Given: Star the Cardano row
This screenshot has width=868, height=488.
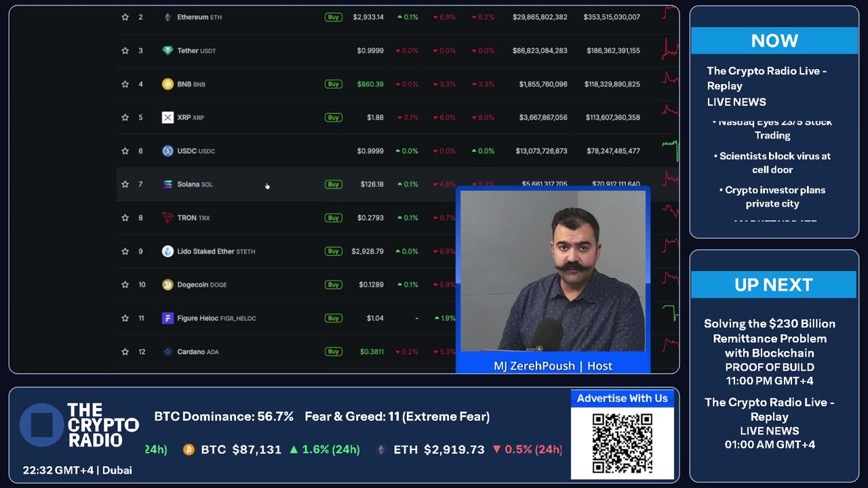Looking at the screenshot, I should (125, 352).
